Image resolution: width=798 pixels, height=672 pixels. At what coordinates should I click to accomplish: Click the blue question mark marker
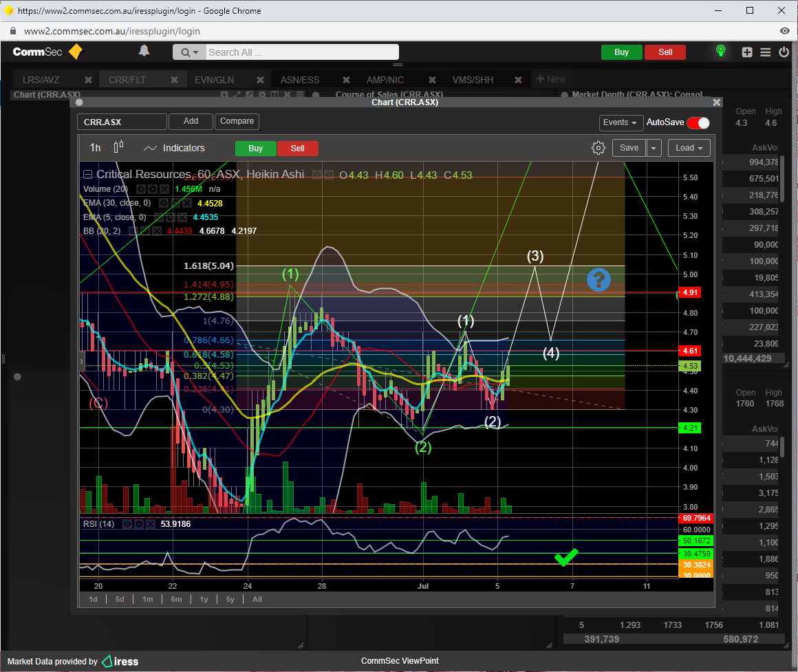pos(598,279)
